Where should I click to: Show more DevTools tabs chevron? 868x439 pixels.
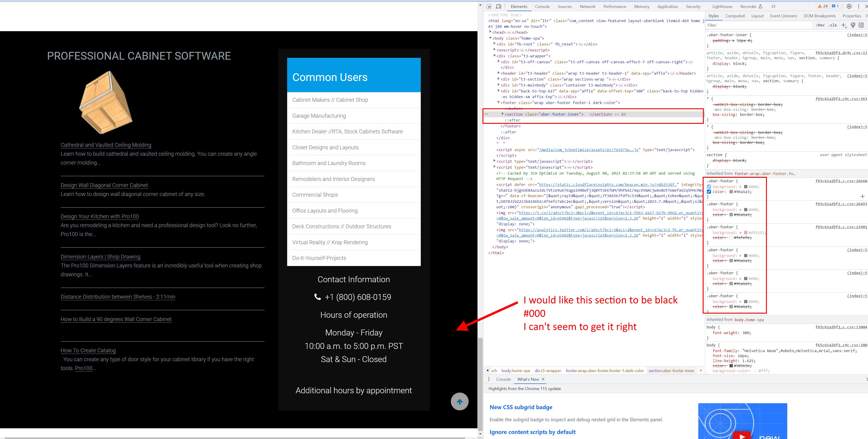(x=773, y=6)
